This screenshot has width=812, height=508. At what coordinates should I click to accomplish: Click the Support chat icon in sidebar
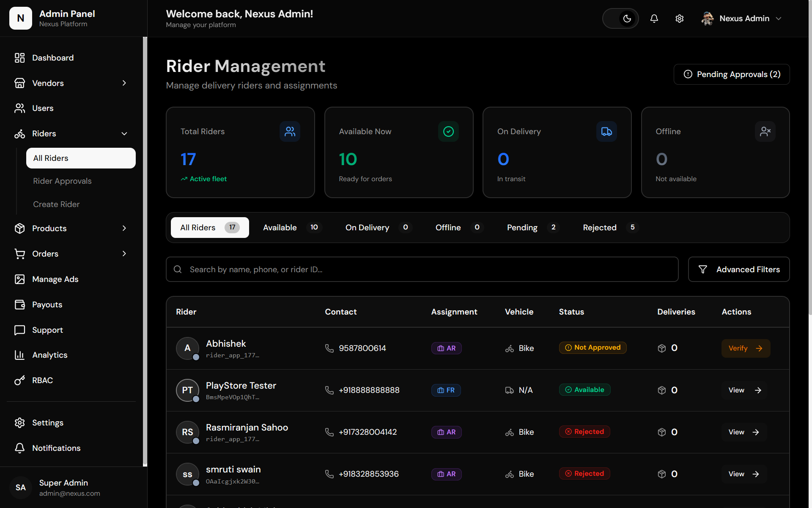19,330
